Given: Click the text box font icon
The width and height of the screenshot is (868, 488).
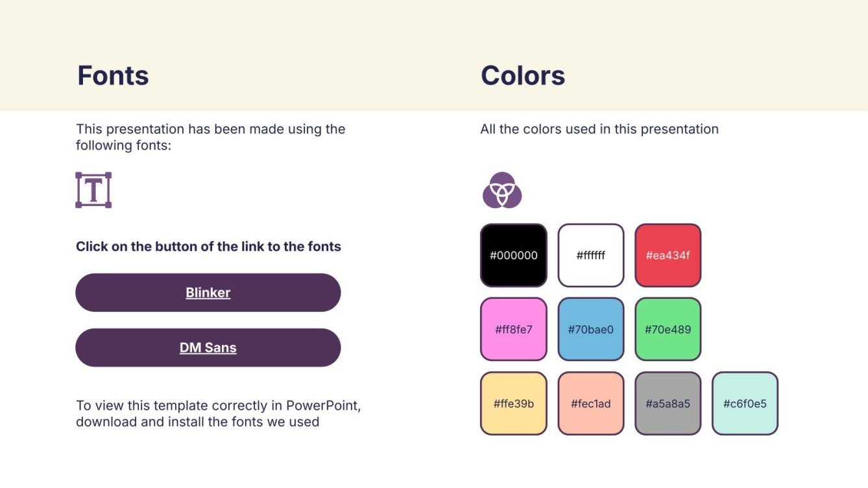Looking at the screenshot, I should (93, 190).
